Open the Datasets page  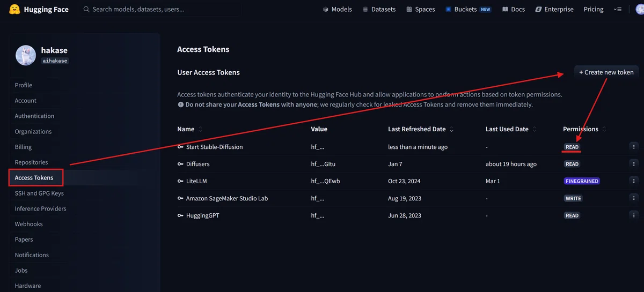click(x=379, y=9)
